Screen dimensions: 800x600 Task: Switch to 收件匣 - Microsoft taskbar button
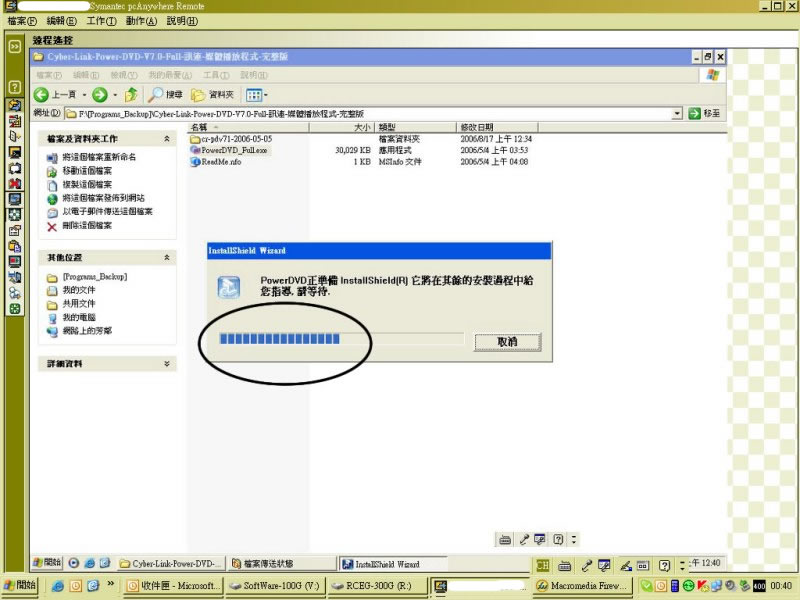[x=173, y=586]
